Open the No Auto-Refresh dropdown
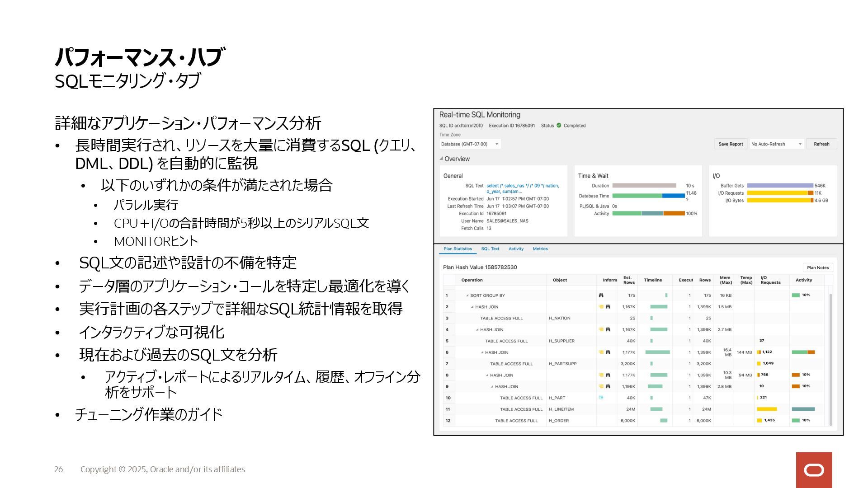This screenshot has width=868, height=488. pyautogui.click(x=777, y=144)
